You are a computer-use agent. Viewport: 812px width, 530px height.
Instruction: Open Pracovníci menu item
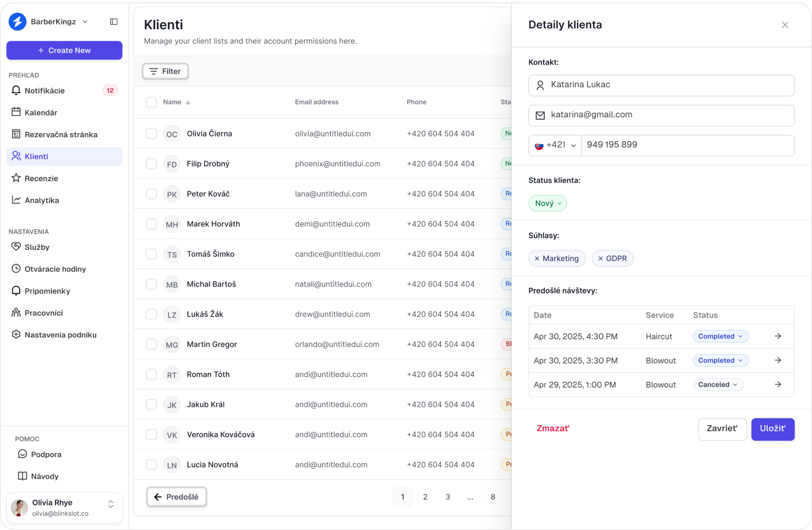pyautogui.click(x=43, y=313)
